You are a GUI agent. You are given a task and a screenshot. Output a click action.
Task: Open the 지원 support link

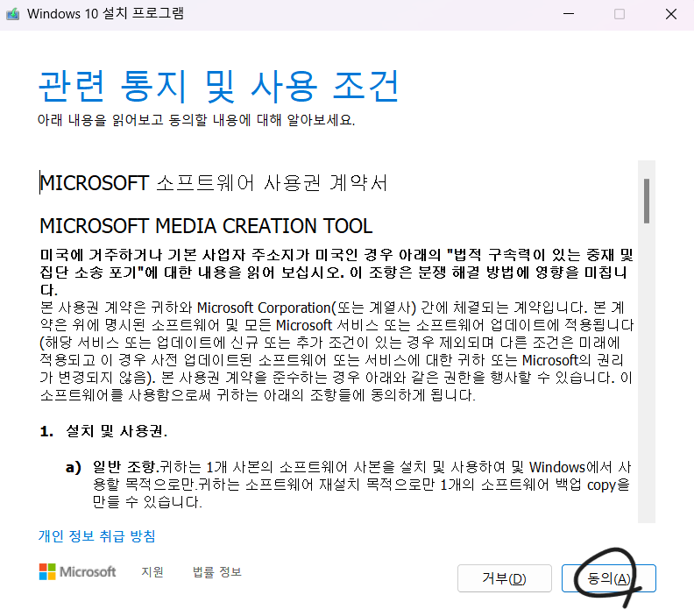coord(152,571)
